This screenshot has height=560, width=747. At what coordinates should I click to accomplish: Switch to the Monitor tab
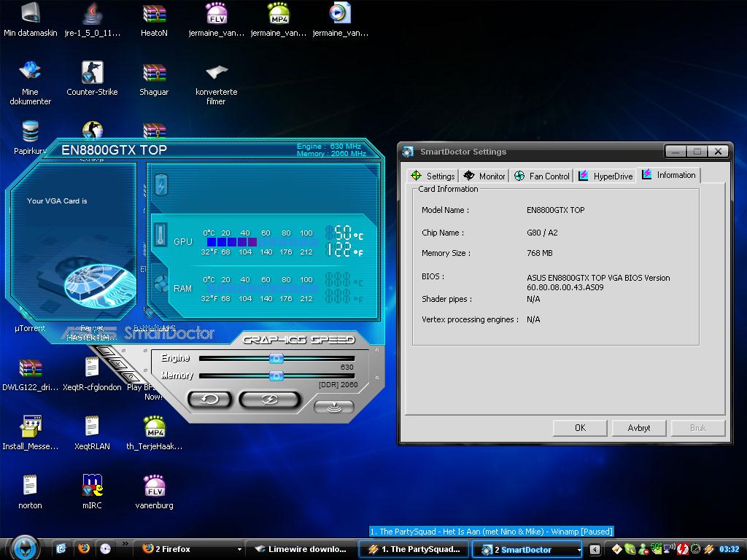tap(484, 176)
